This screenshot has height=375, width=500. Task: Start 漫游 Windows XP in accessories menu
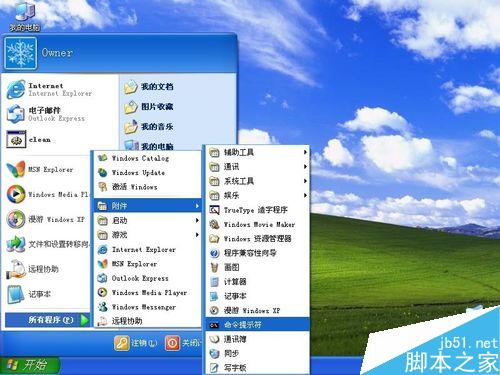pyautogui.click(x=258, y=310)
